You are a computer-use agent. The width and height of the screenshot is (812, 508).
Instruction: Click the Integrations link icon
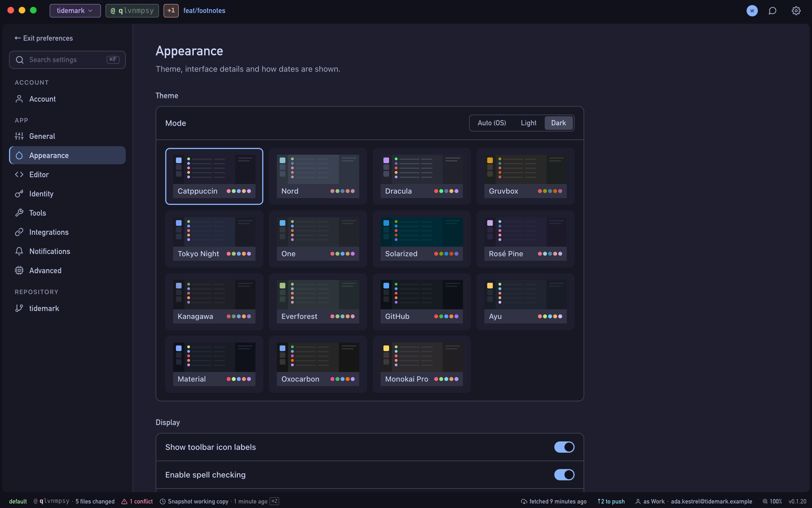(19, 232)
